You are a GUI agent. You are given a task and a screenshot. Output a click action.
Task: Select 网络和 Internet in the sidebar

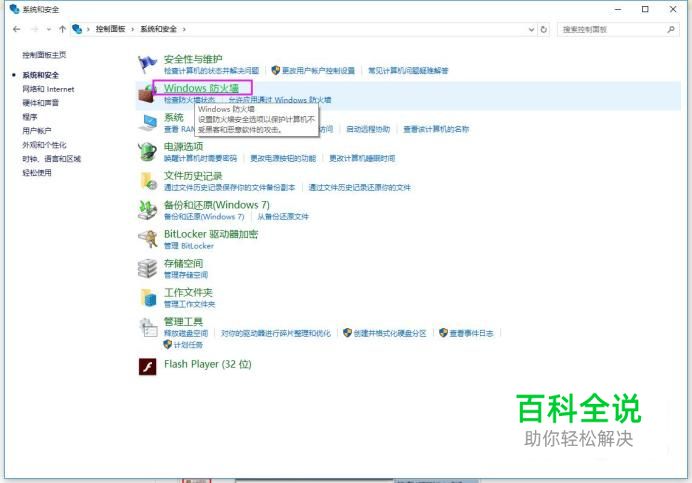pos(48,89)
